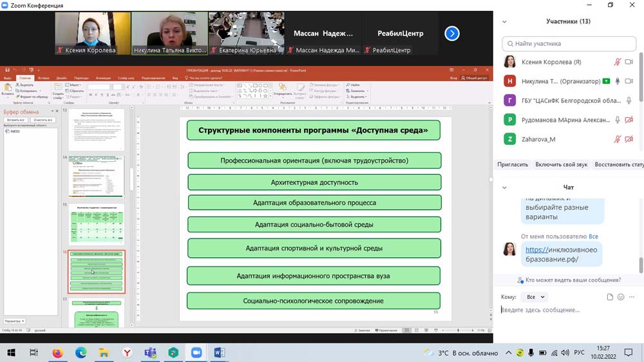The image size is (644, 362).
Task: Open Microsoft Teams from the taskbar
Action: click(150, 353)
